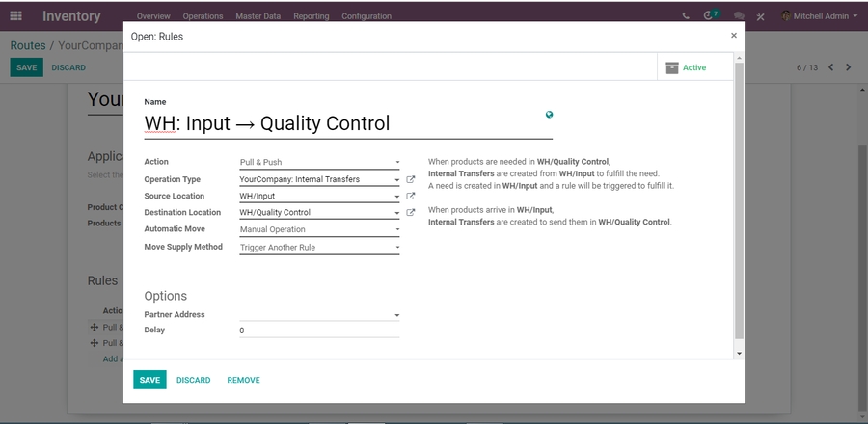Click Save button in dialog footer

(x=149, y=380)
